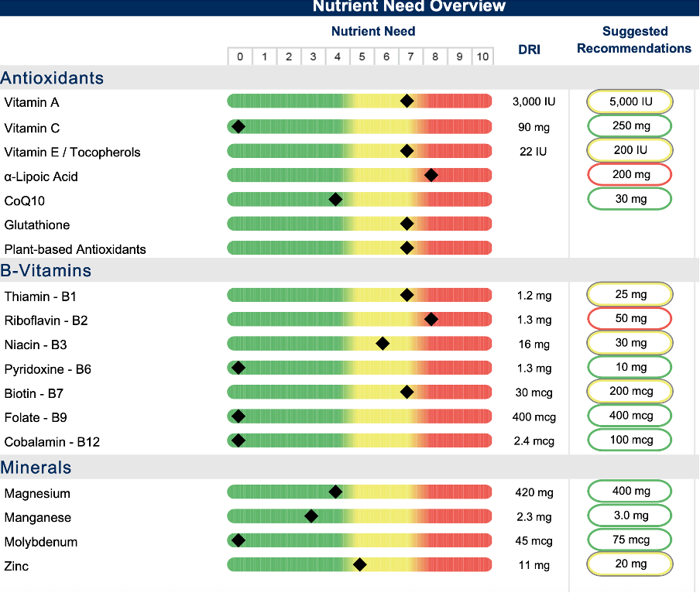700x593 pixels.
Task: Click the 45 mcg Molybdenum DRI value
Action: tap(534, 541)
